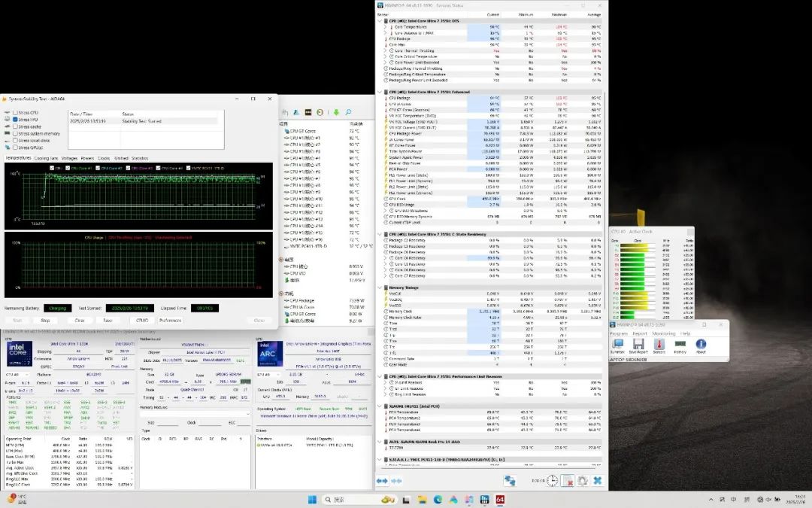Image resolution: width=812 pixels, height=508 pixels.
Task: Click the Save button in Stability Test
Action: click(108, 321)
